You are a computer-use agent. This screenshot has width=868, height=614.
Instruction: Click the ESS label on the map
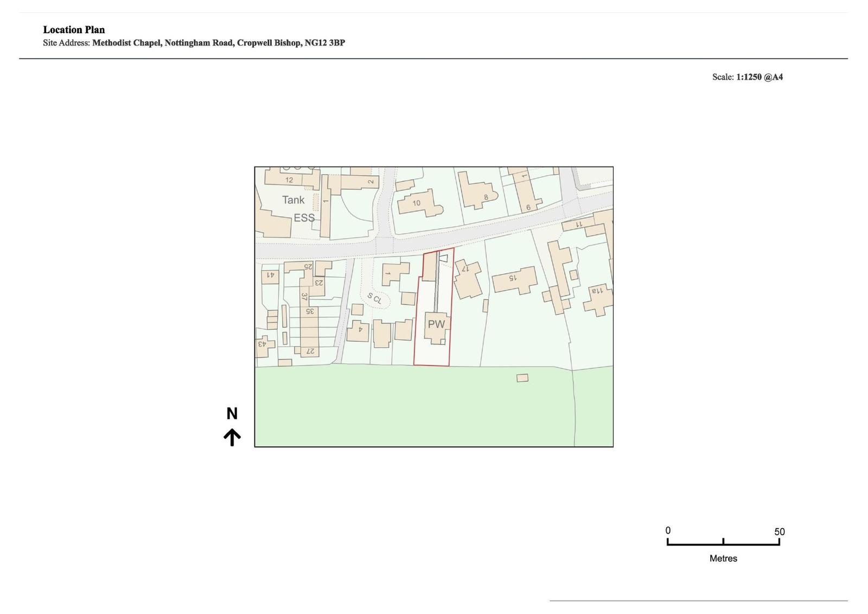click(304, 218)
